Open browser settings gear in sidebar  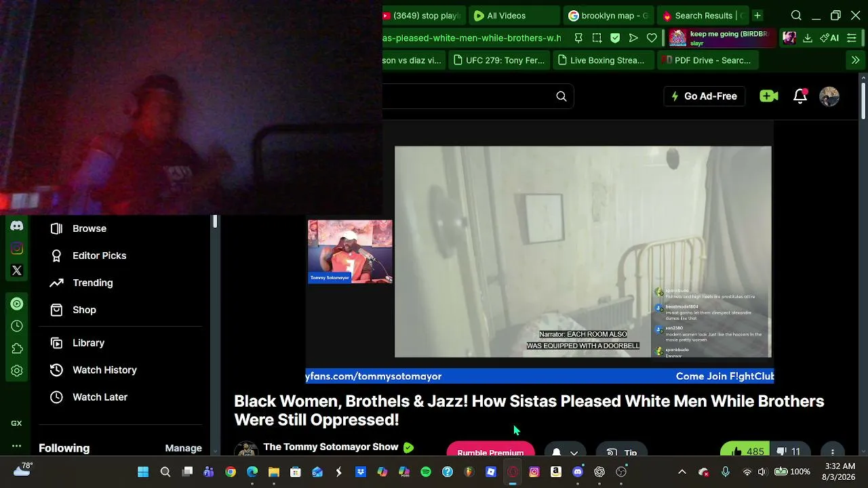[x=17, y=371]
